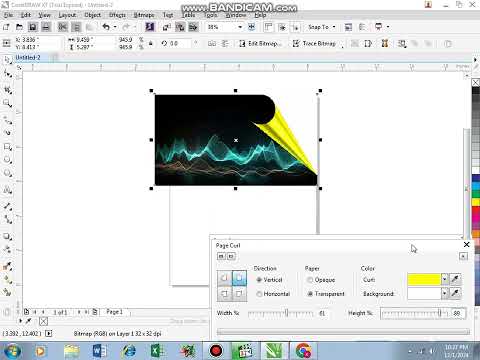This screenshot has width=480, height=360.
Task: Open Microsoft Word from taskbar
Action: [x=99, y=351]
